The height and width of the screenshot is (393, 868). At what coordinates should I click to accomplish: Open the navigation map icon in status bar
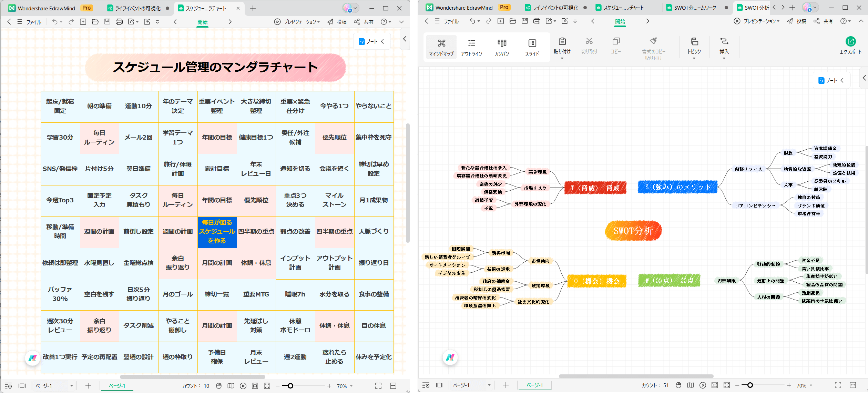[x=691, y=385]
